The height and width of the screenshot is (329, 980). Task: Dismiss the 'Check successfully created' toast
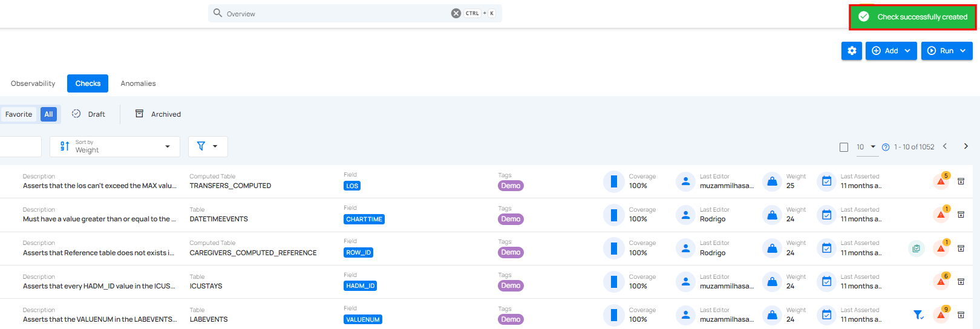(913, 17)
